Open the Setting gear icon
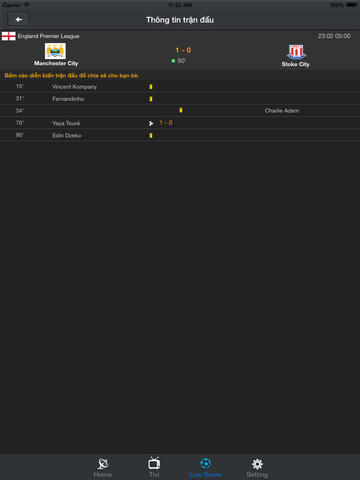Image resolution: width=360 pixels, height=480 pixels. [x=257, y=464]
